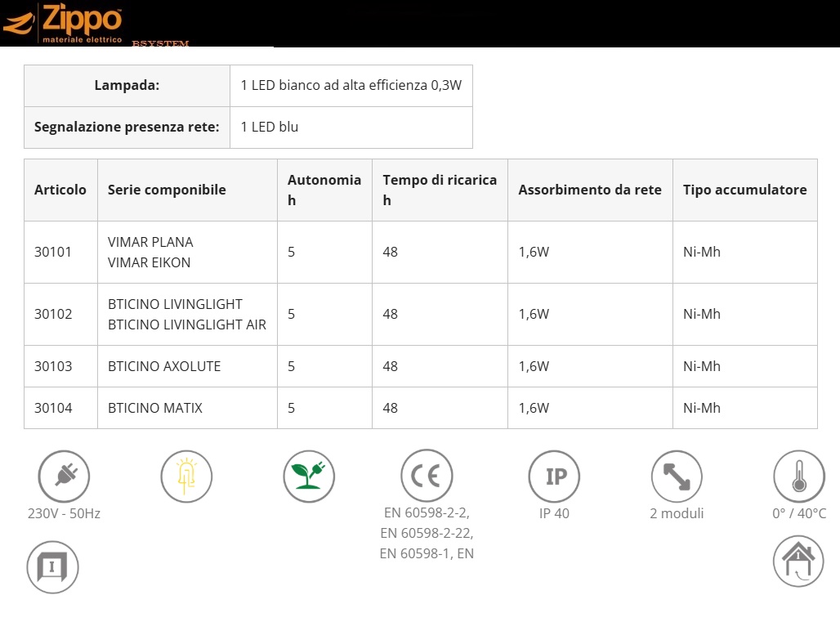840x631 pixels.
Task: Select the VIMAR EIKON text
Action: 149,262
